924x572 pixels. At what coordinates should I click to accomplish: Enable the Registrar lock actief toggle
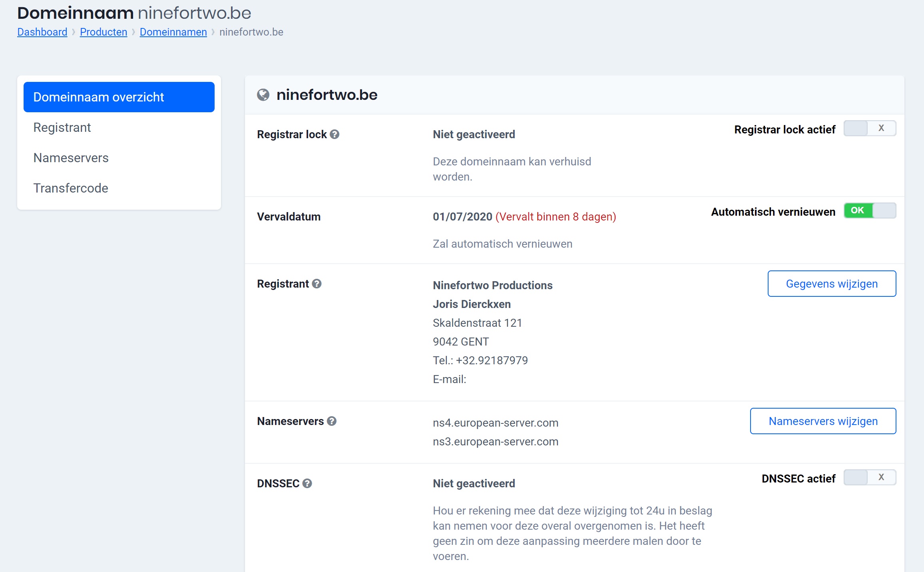(x=870, y=128)
